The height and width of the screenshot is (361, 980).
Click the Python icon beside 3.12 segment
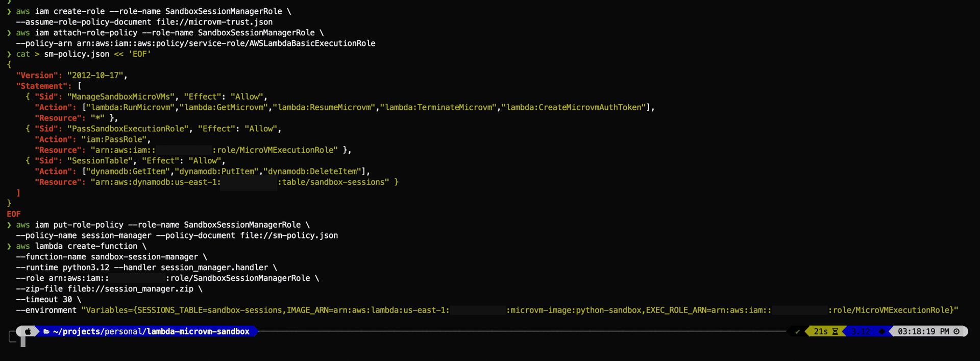[x=881, y=331]
